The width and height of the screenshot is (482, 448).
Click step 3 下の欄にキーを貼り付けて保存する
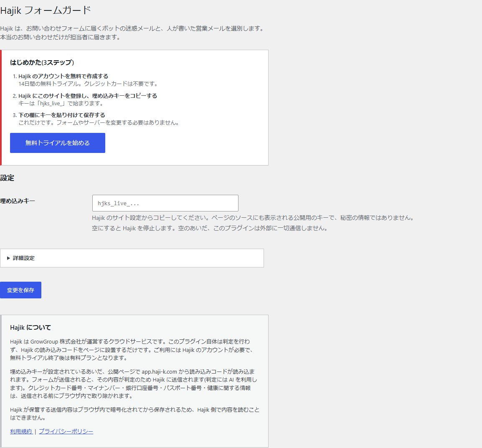tap(62, 115)
